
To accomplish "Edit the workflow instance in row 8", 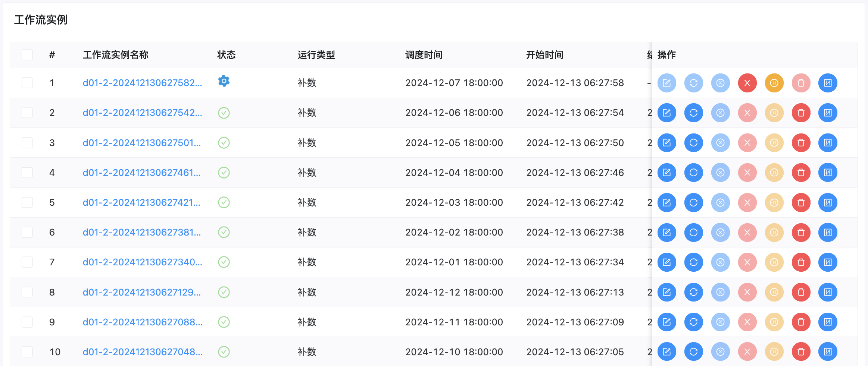I will pos(666,292).
